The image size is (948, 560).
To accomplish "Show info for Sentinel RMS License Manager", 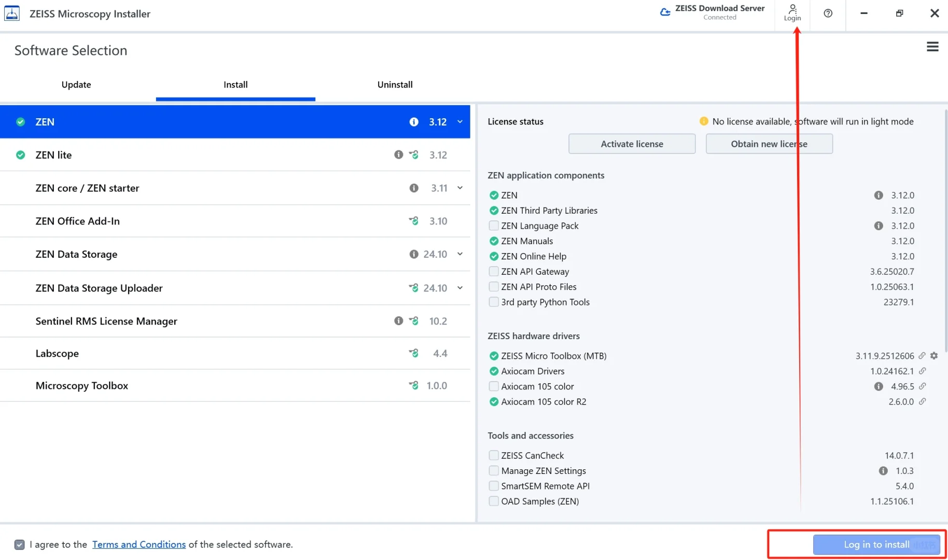I will (x=398, y=321).
